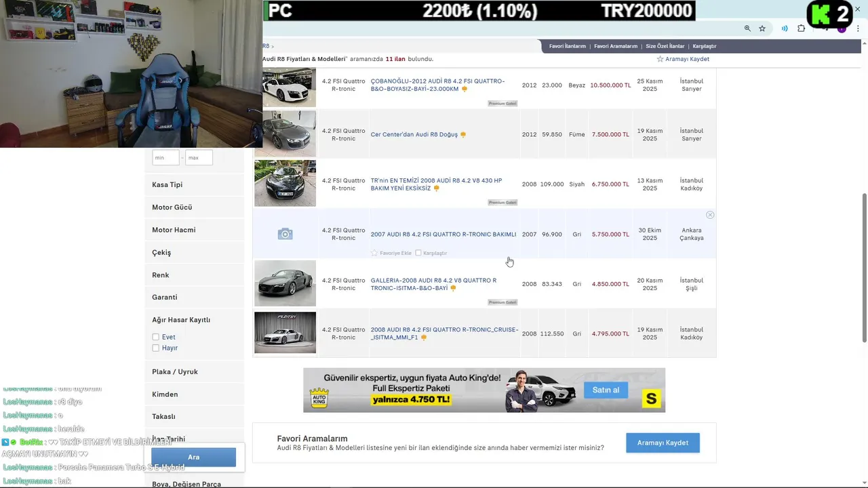
Task: Expand the Çekiş filter
Action: [194, 252]
